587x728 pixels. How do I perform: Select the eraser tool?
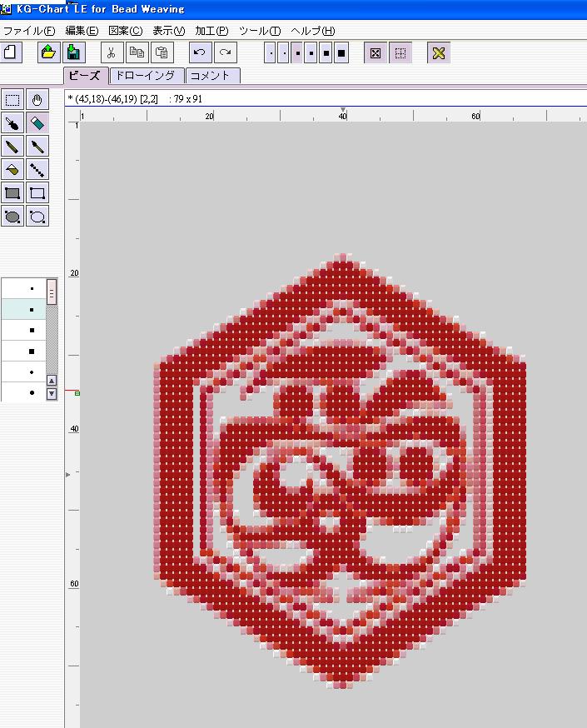[37, 123]
